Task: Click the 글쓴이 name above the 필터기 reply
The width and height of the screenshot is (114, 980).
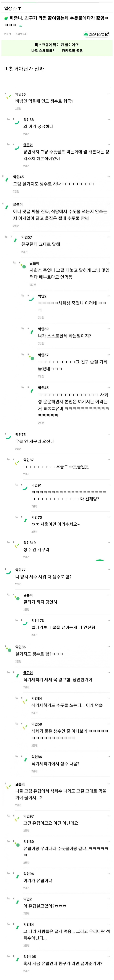Action: pyautogui.click(x=28, y=595)
